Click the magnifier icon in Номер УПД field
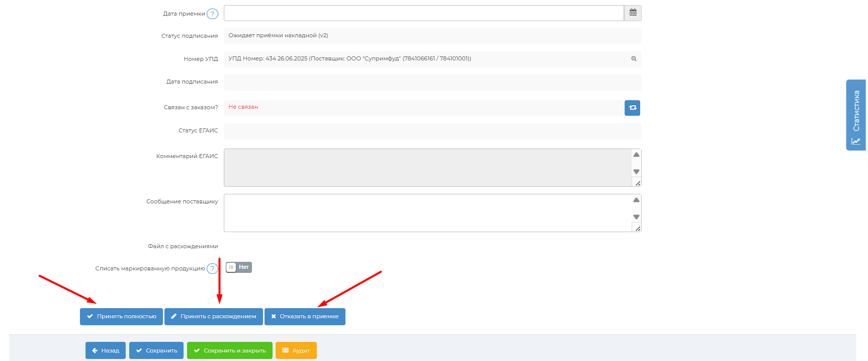The image size is (868, 361). 634,59
